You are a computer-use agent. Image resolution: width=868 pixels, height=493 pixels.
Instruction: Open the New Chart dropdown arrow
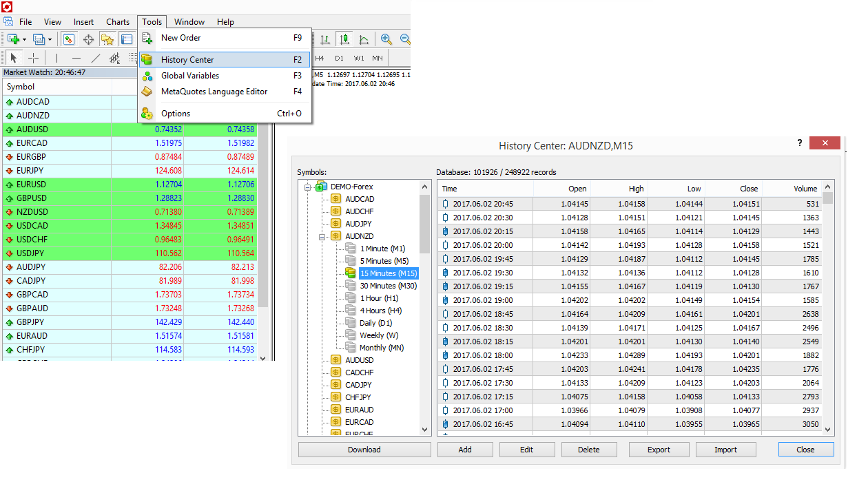pos(24,39)
